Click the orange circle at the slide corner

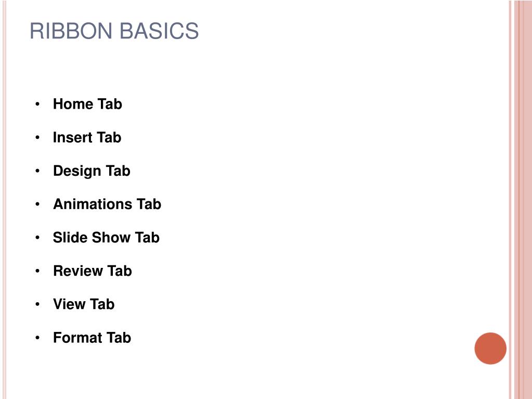[x=490, y=349]
